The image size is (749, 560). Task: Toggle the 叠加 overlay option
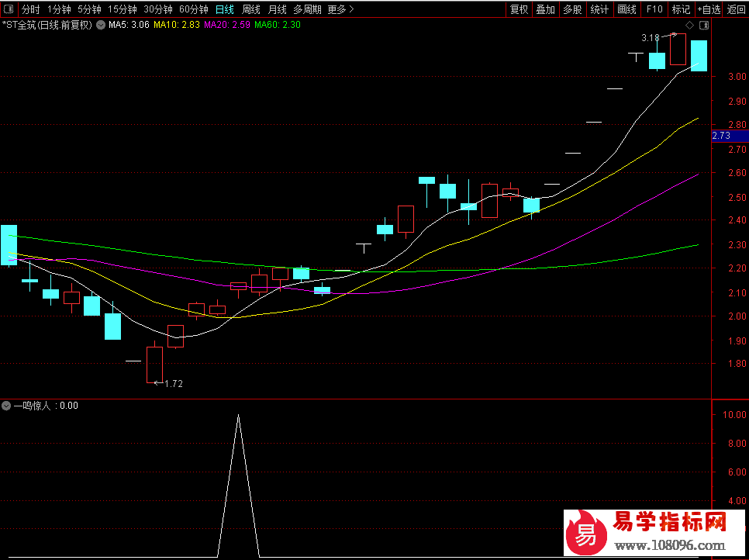click(x=546, y=9)
